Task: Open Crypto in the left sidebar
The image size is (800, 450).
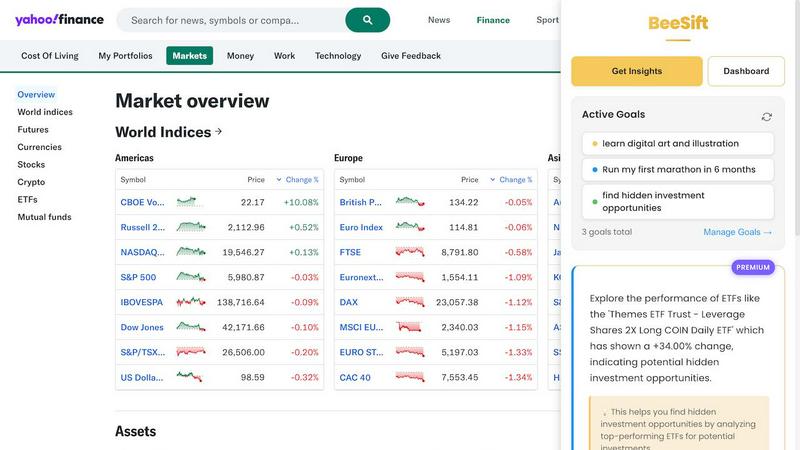Action: 31,182
